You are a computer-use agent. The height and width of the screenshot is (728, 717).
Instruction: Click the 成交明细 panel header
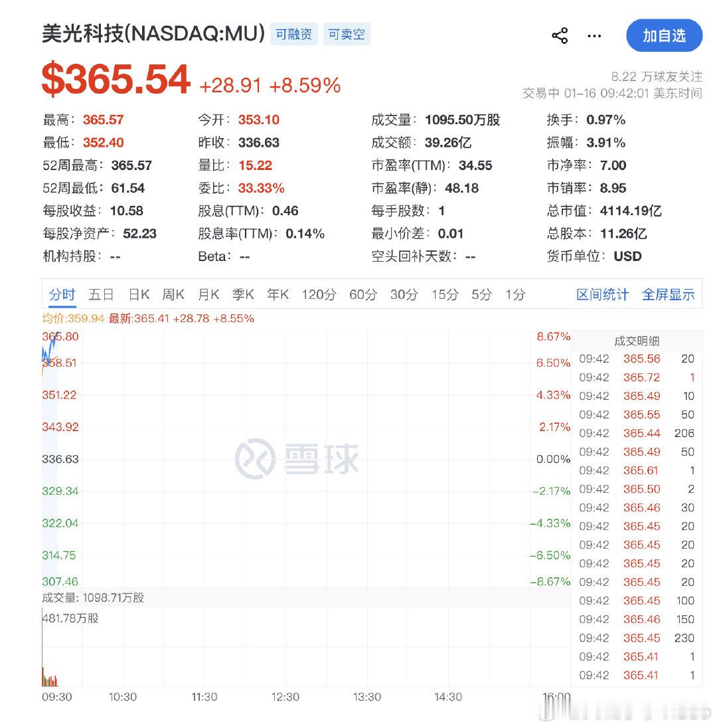tap(635, 341)
